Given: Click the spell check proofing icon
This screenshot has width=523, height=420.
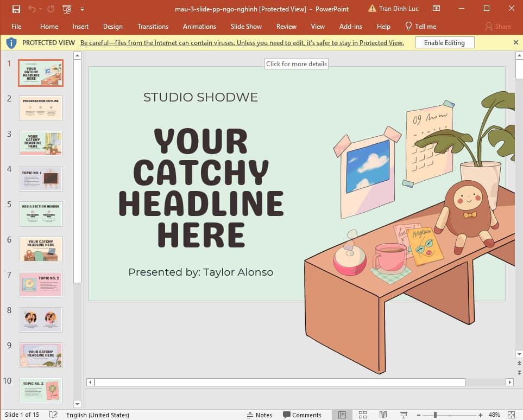Looking at the screenshot, I should (52, 415).
